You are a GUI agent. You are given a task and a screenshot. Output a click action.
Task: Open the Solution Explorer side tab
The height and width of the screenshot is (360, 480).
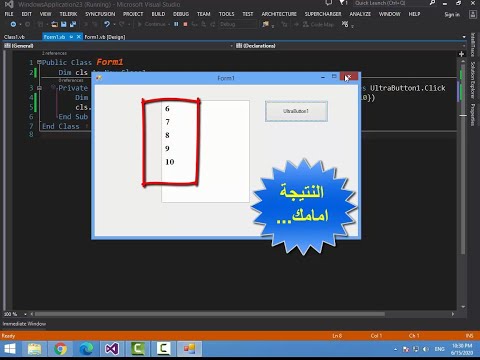click(x=473, y=80)
